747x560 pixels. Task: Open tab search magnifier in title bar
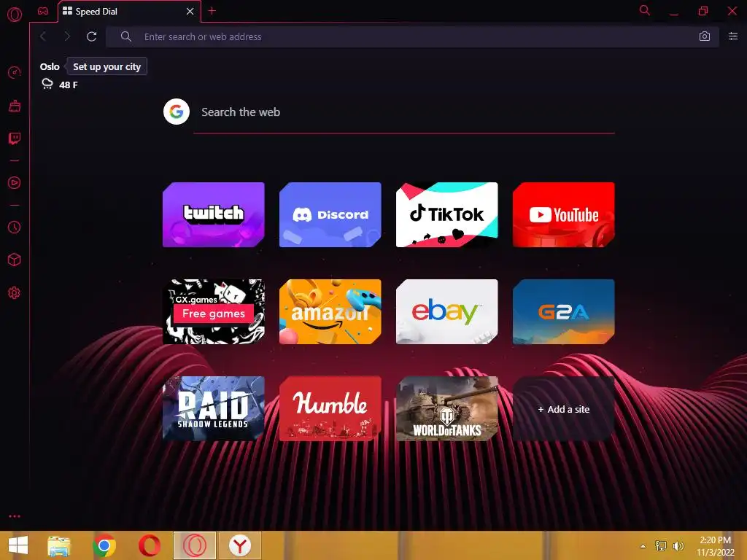(645, 10)
